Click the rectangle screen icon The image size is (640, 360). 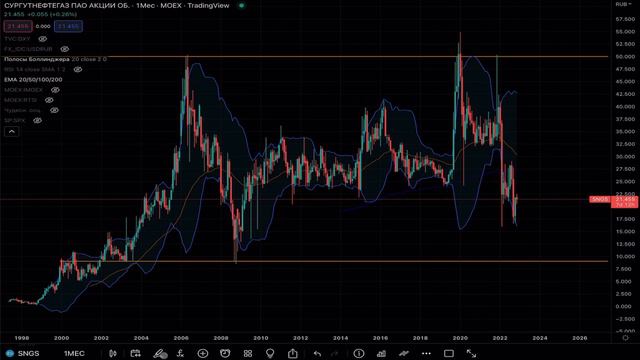[x=449, y=353]
